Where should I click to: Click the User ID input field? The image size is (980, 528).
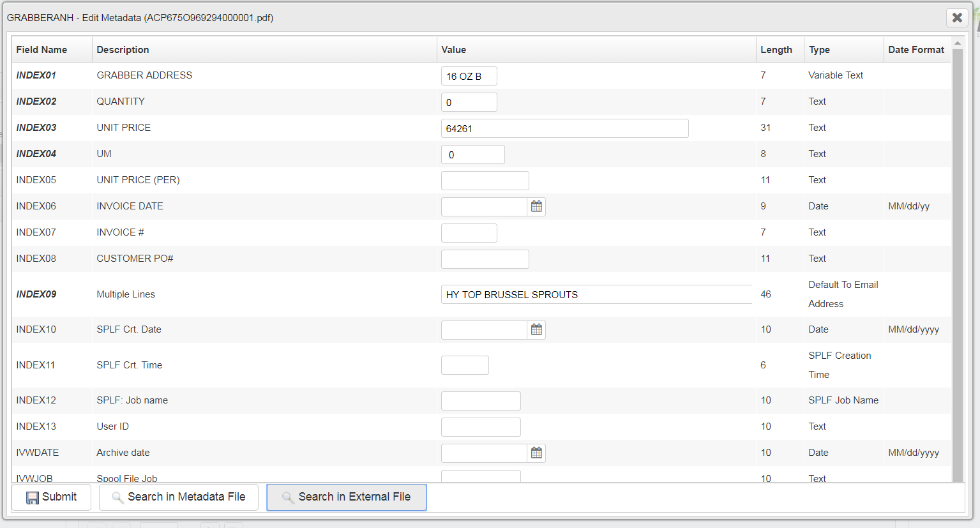481,427
